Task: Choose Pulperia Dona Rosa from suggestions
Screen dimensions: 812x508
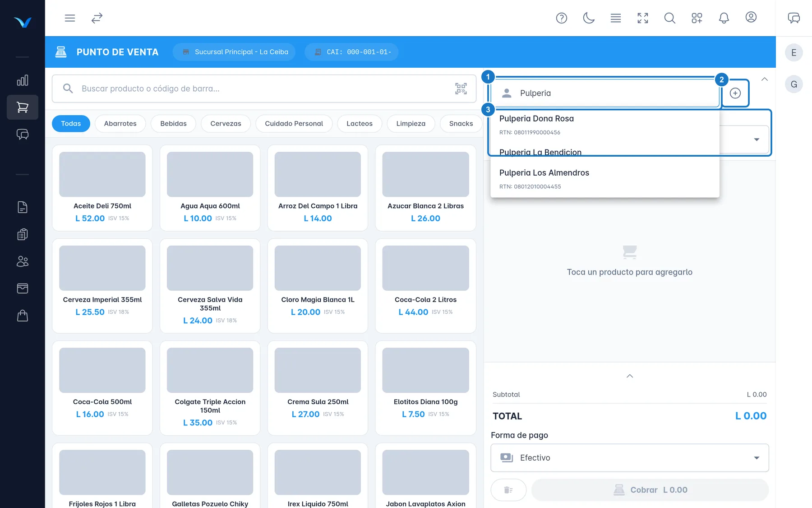Action: click(x=604, y=125)
